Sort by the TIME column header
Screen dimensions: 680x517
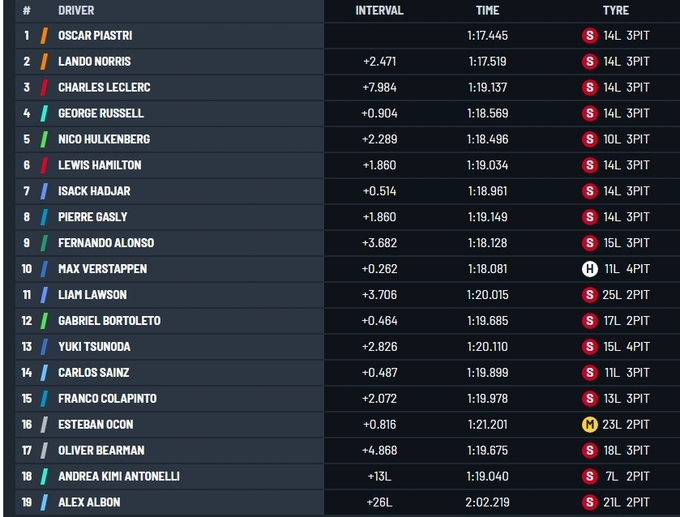(x=487, y=10)
